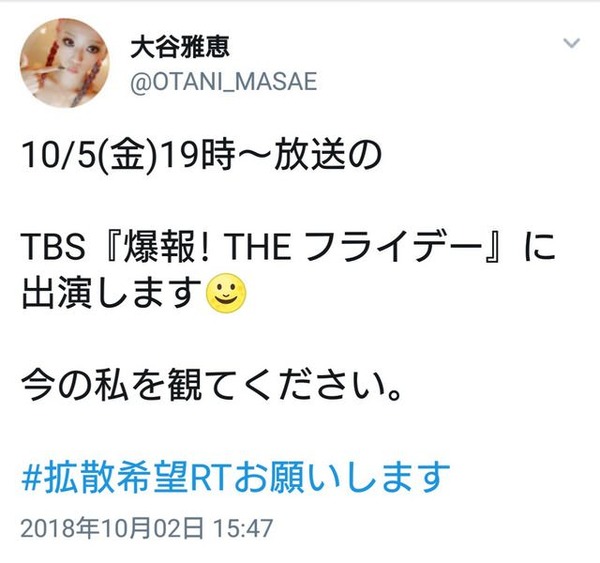600x563 pixels.
Task: Open the #拡散希望RTお願いします hashtag
Action: pos(235,477)
